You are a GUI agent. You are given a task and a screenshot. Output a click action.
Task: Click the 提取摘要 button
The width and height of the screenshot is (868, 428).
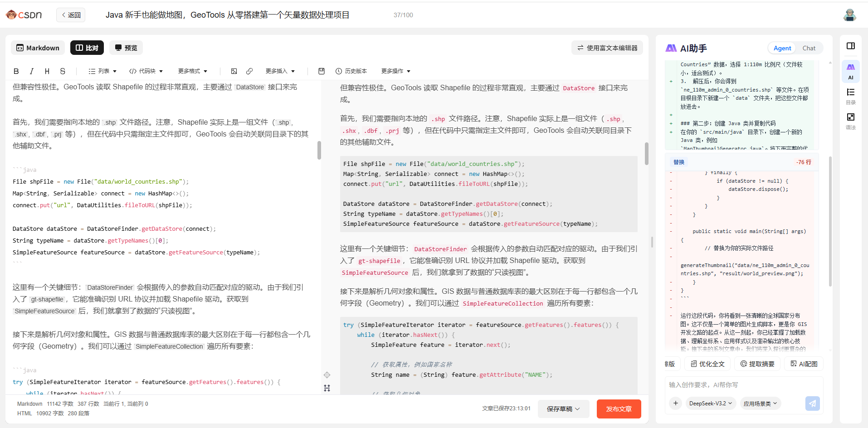[757, 364]
